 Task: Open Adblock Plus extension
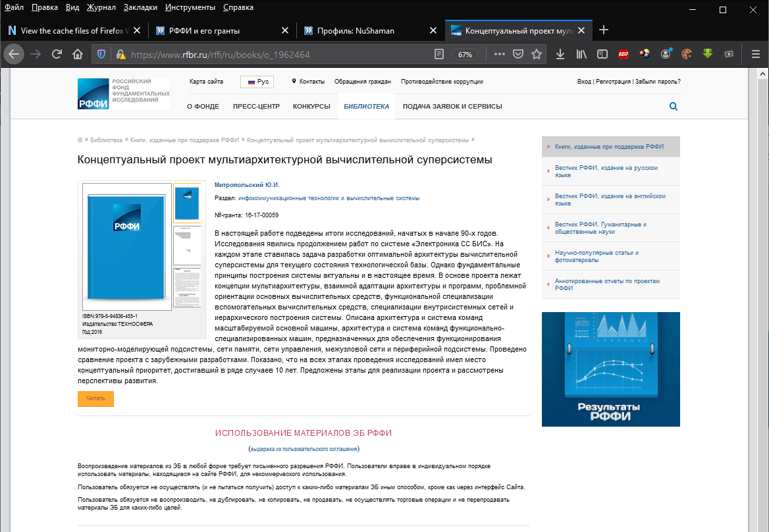[x=623, y=55]
